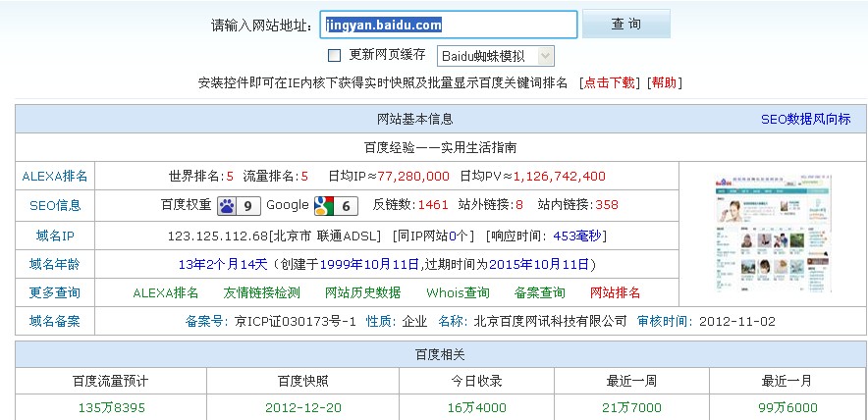Click same-IP sites count 0个
868x420 pixels.
[459, 236]
